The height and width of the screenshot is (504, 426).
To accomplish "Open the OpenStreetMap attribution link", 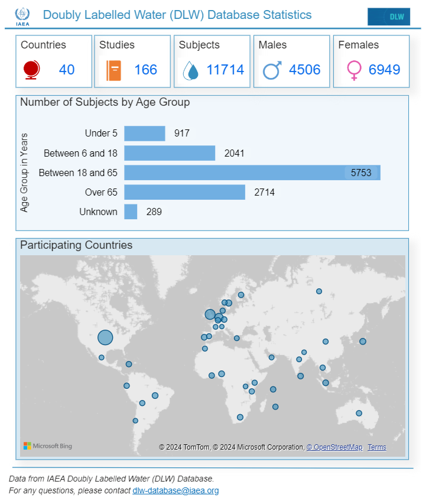I will pyautogui.click(x=334, y=447).
